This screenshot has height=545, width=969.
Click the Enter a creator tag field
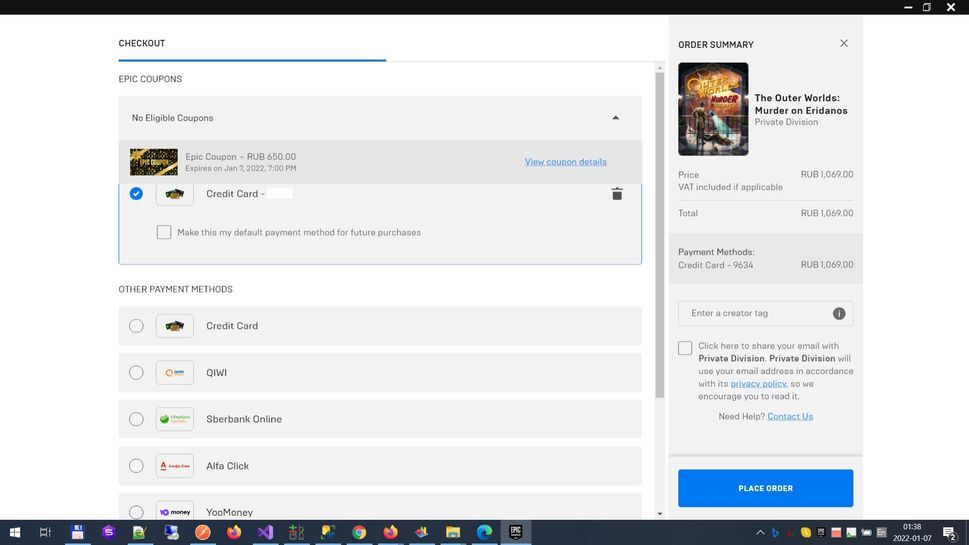[x=755, y=314]
